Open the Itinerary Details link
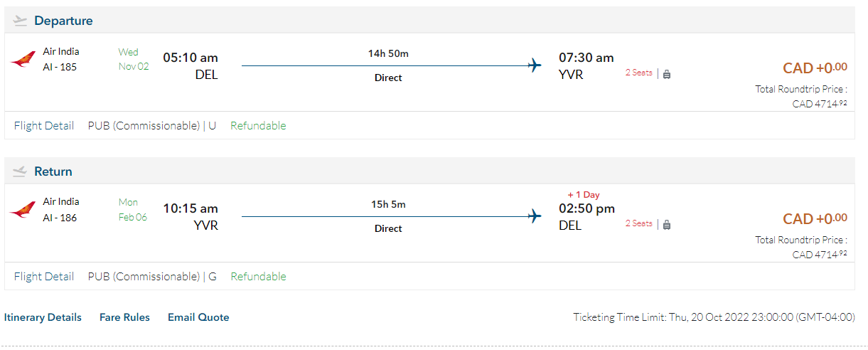This screenshot has width=868, height=350. pos(43,317)
